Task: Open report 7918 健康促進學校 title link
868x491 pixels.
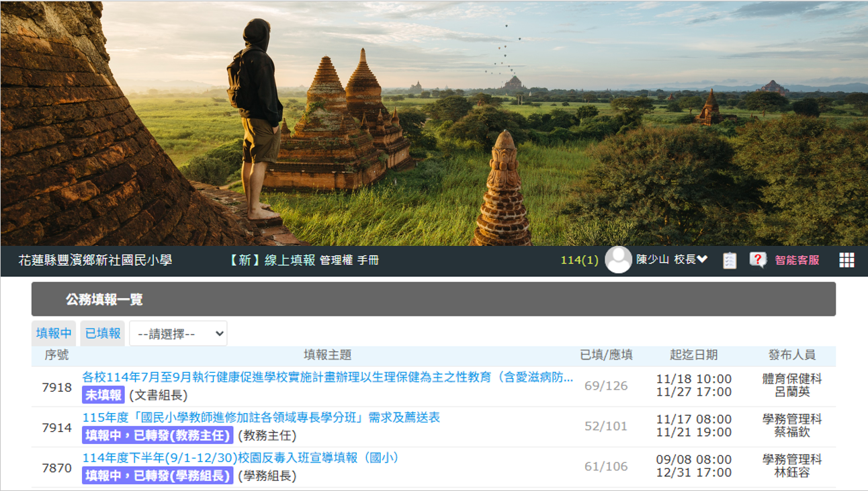Action: coord(327,377)
